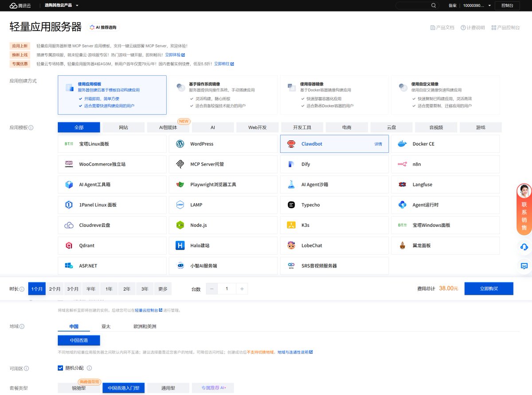
Task: Switch to 开发工具 template category tab
Action: 302,127
